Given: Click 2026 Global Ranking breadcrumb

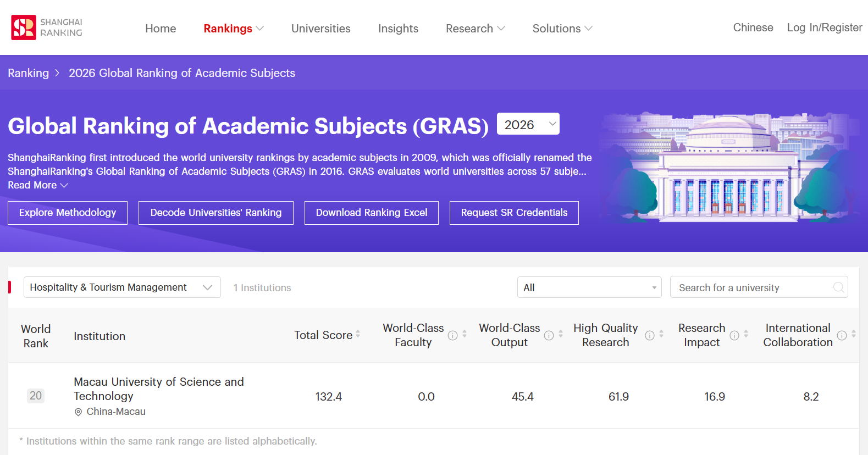Looking at the screenshot, I should [x=182, y=73].
